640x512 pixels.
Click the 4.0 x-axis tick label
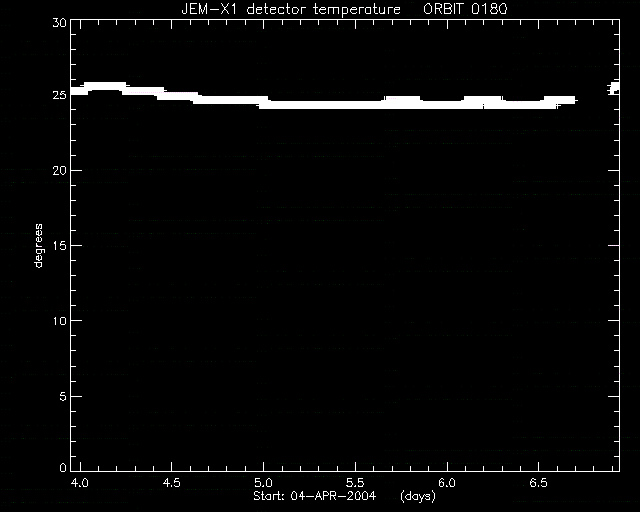click(x=80, y=483)
